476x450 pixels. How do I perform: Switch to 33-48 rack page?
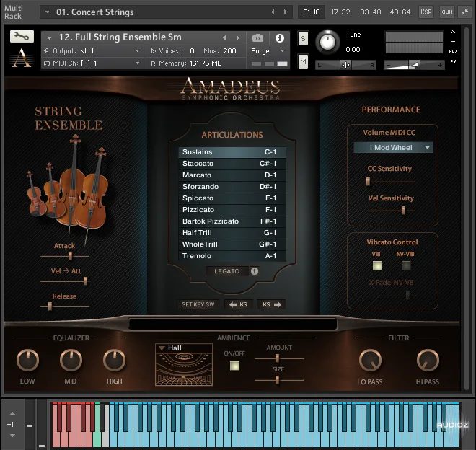[371, 12]
